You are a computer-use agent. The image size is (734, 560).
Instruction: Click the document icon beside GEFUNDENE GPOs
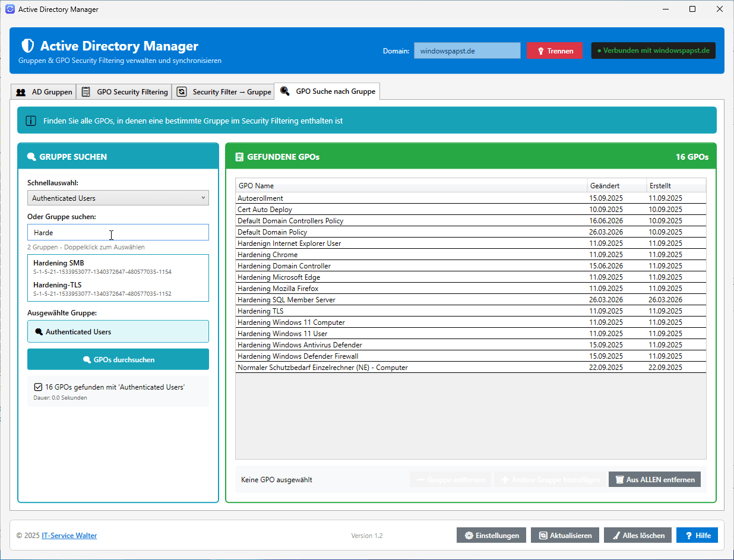point(239,157)
